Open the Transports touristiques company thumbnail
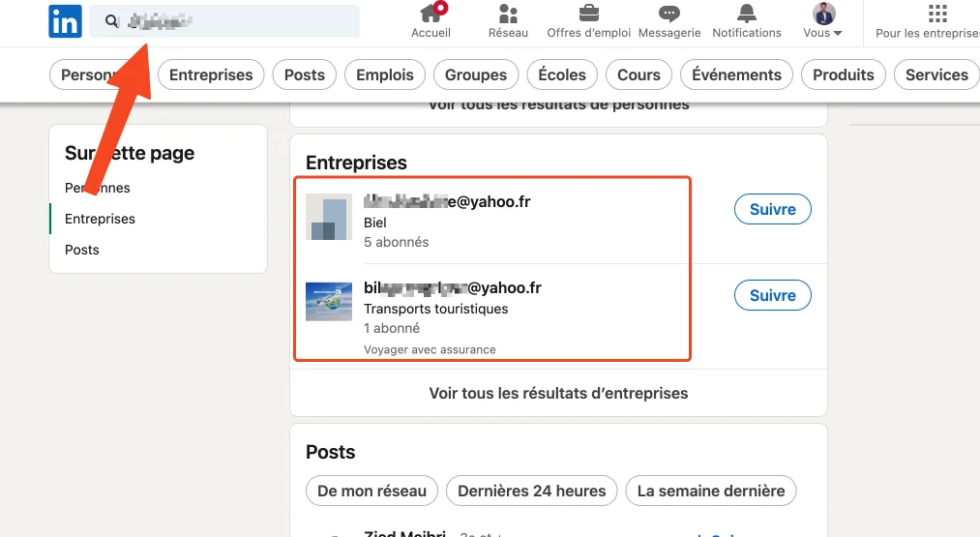980x537 pixels. (x=329, y=301)
